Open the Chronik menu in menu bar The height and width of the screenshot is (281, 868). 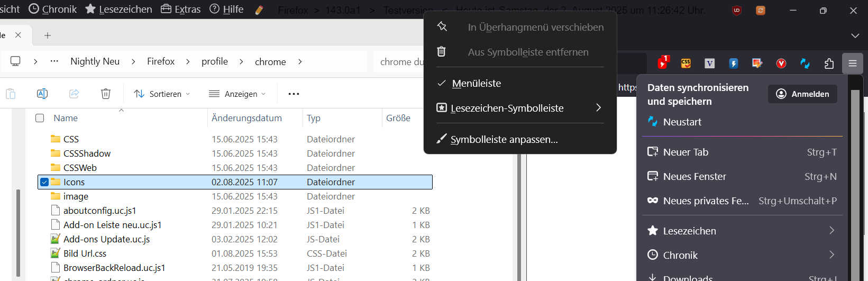coord(53,9)
